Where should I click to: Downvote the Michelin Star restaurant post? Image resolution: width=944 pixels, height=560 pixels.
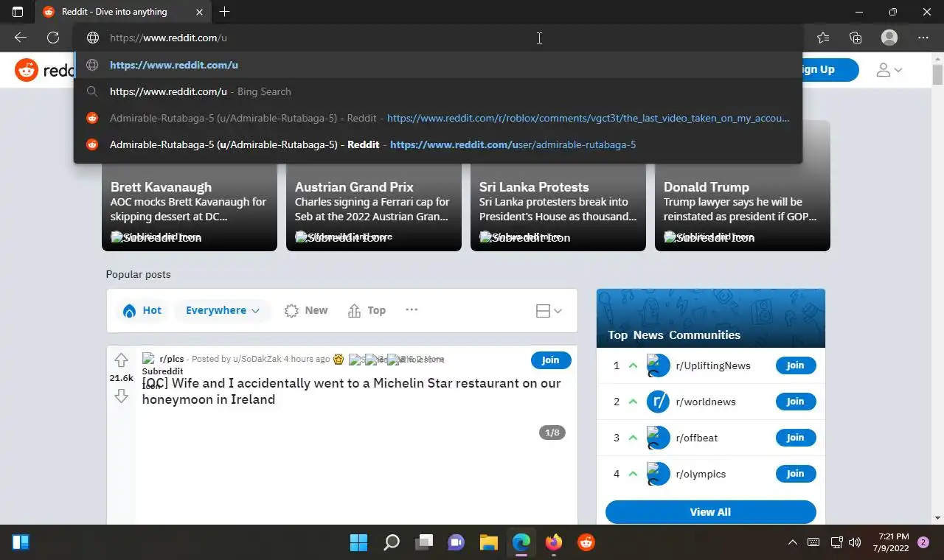click(122, 396)
